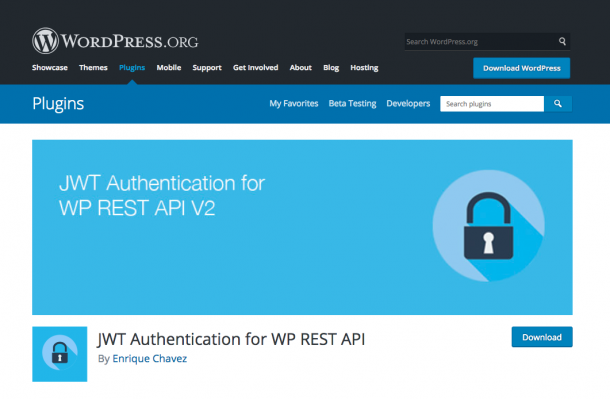Screen dimensions: 610x399
Task: Click the WordPress.org logo
Action: 115,41
